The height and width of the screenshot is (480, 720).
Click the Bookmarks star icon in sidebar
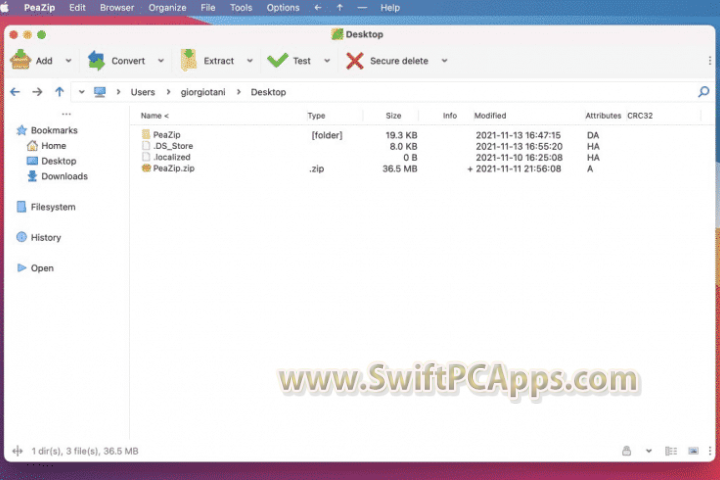21,130
